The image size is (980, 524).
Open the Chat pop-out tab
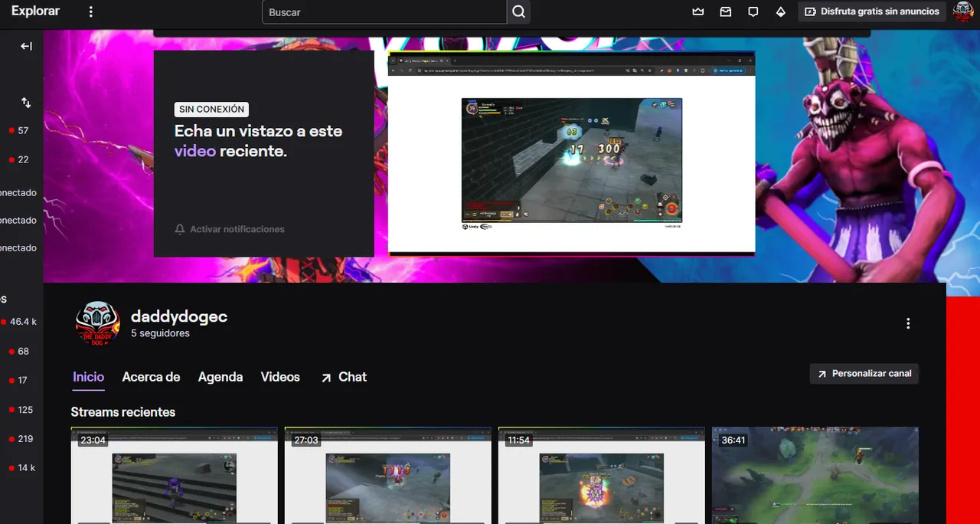tap(344, 377)
